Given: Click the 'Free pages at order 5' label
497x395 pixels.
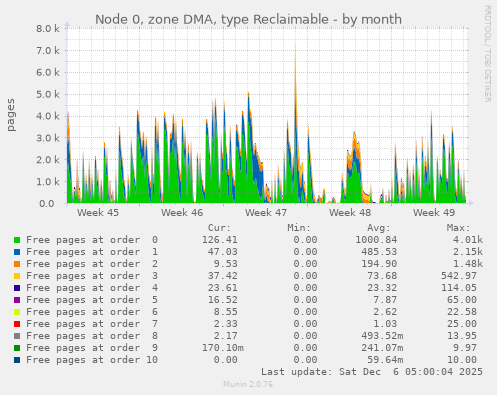Looking at the screenshot, I should click(x=92, y=300).
